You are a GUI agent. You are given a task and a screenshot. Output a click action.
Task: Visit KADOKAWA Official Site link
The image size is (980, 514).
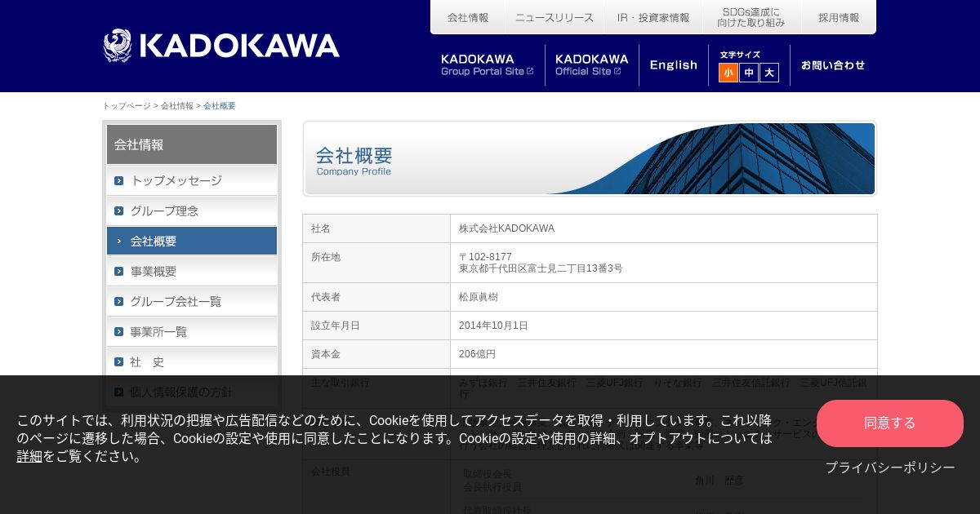pos(592,65)
